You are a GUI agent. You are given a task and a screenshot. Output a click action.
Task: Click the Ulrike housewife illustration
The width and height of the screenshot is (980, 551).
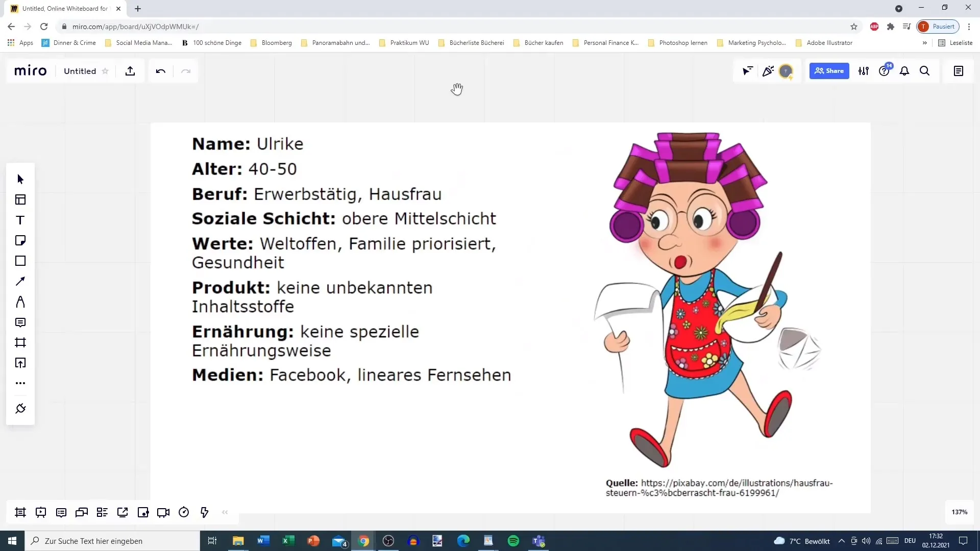click(707, 300)
